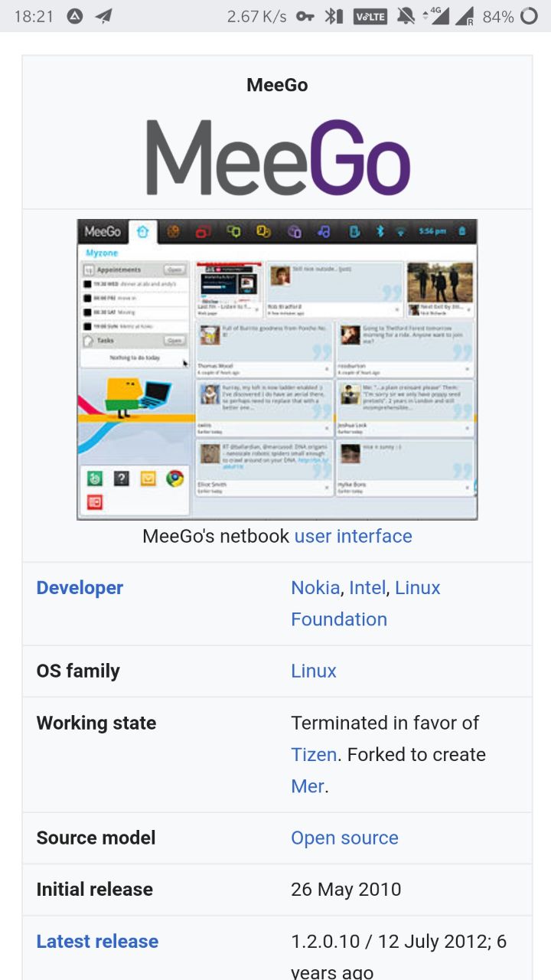Open the Open source link
This screenshot has height=980, width=551.
344,838
